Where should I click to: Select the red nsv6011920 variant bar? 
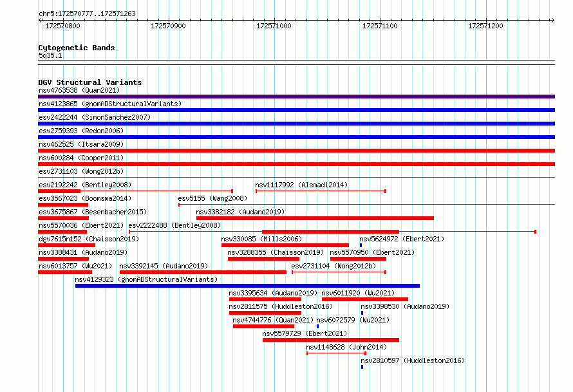pos(365,299)
